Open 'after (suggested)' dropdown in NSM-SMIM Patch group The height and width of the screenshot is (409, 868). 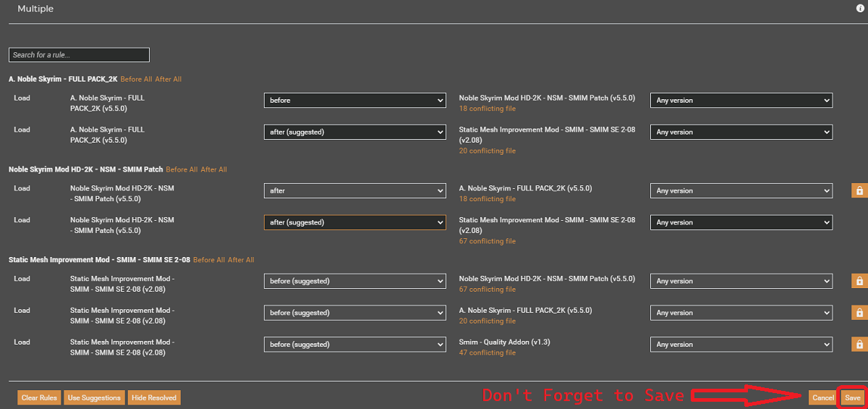[x=354, y=223]
